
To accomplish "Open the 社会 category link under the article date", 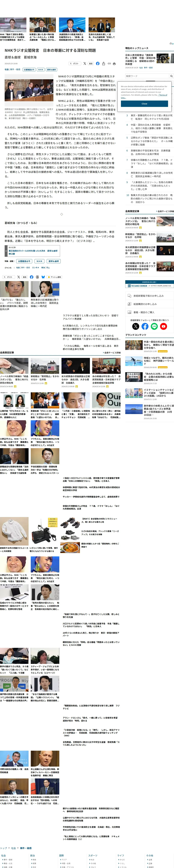I will pyautogui.click(x=7, y=69).
